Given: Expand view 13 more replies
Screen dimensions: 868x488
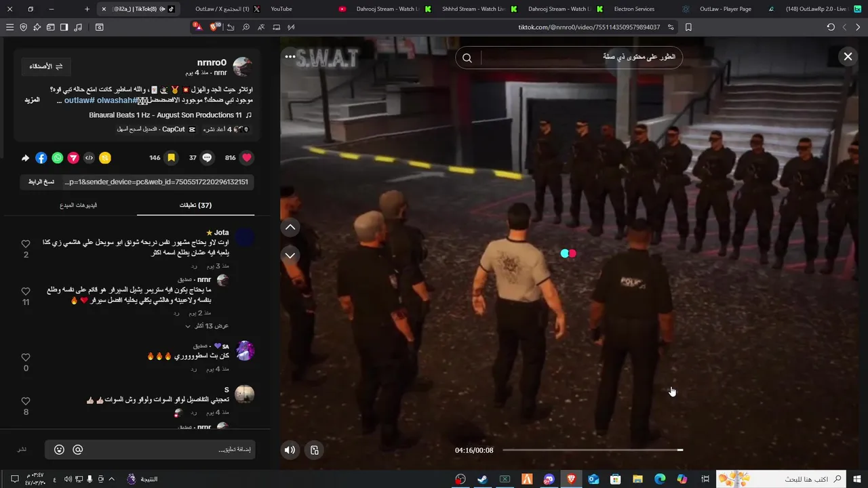Looking at the screenshot, I should tap(208, 326).
